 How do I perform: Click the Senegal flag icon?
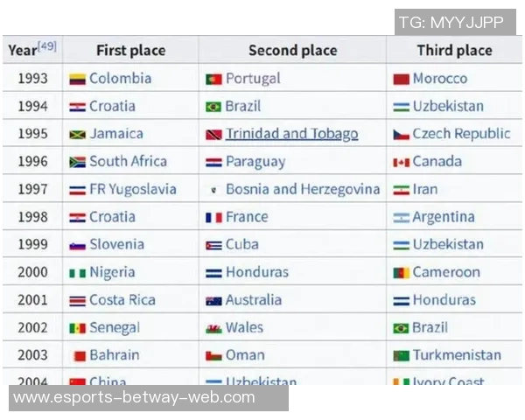pos(77,328)
